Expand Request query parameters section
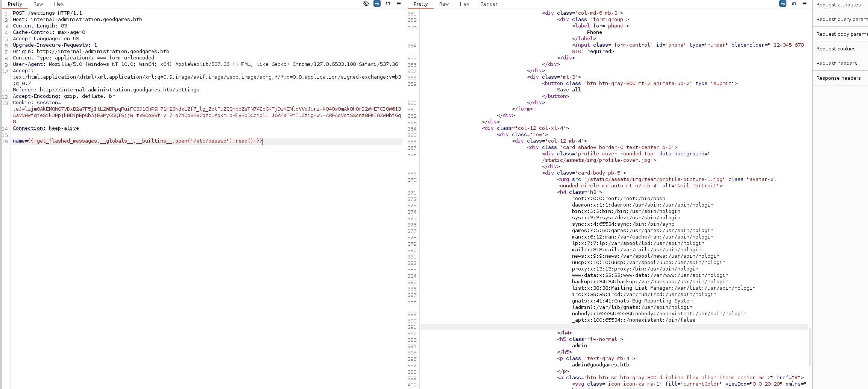Viewport: 868px width, 389px height. tap(840, 20)
